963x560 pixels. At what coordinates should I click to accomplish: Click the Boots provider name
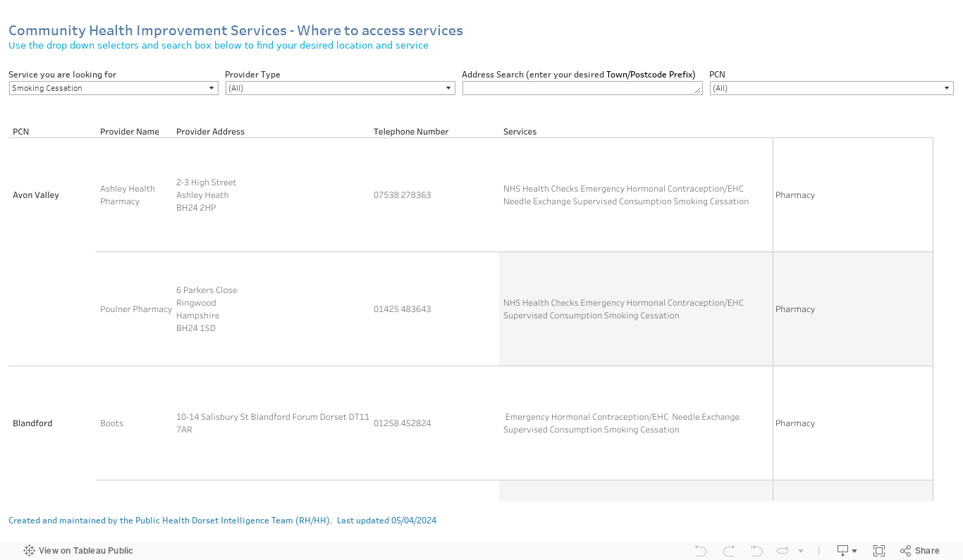pyautogui.click(x=111, y=423)
